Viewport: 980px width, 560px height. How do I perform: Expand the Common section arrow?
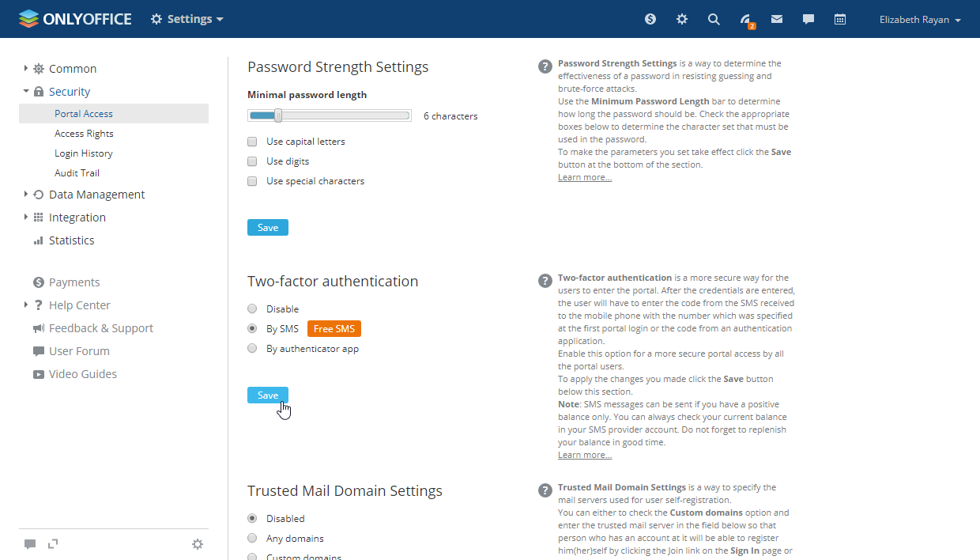click(25, 69)
